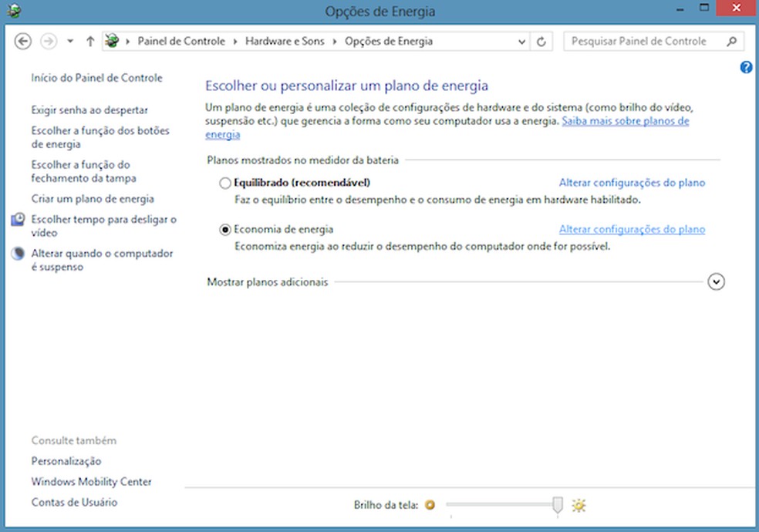Open Windows Mobility Center link

click(91, 482)
